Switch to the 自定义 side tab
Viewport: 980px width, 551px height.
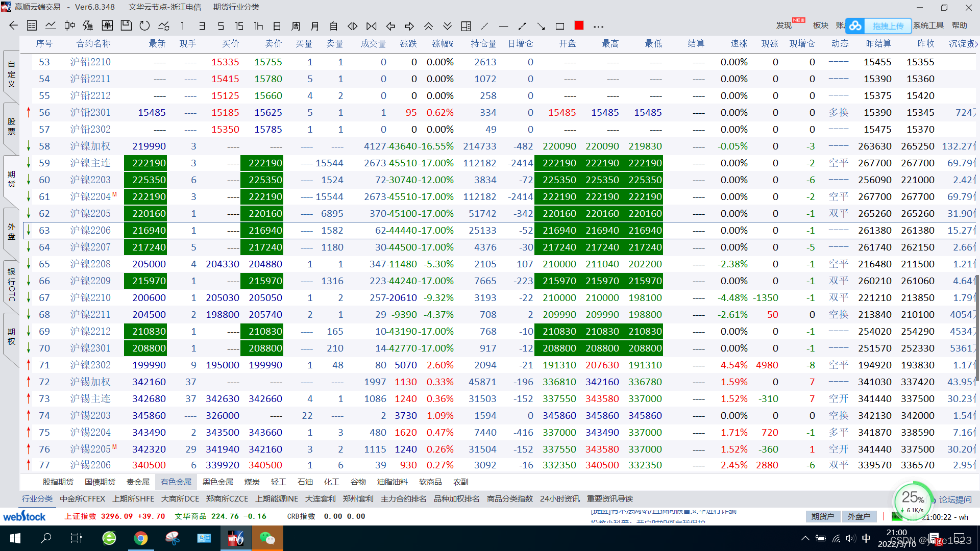(11, 73)
